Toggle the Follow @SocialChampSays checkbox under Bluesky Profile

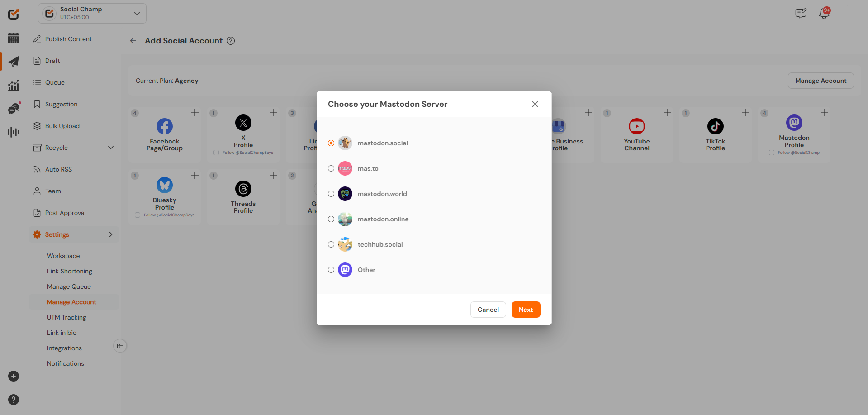coord(138,215)
